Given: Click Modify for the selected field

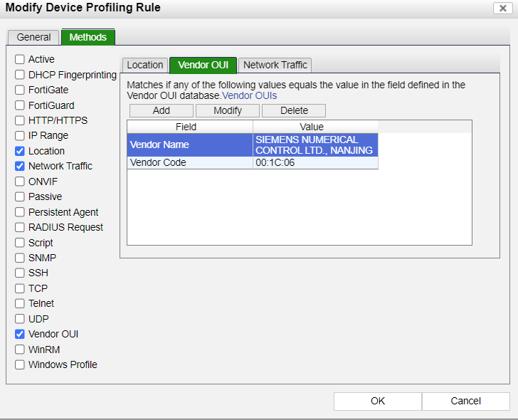Looking at the screenshot, I should 228,110.
